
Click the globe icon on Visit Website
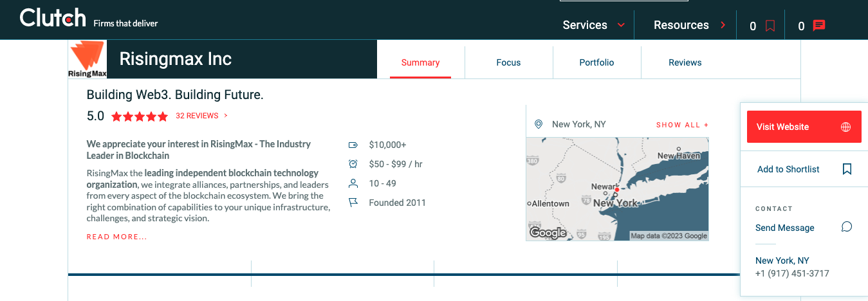click(x=846, y=127)
